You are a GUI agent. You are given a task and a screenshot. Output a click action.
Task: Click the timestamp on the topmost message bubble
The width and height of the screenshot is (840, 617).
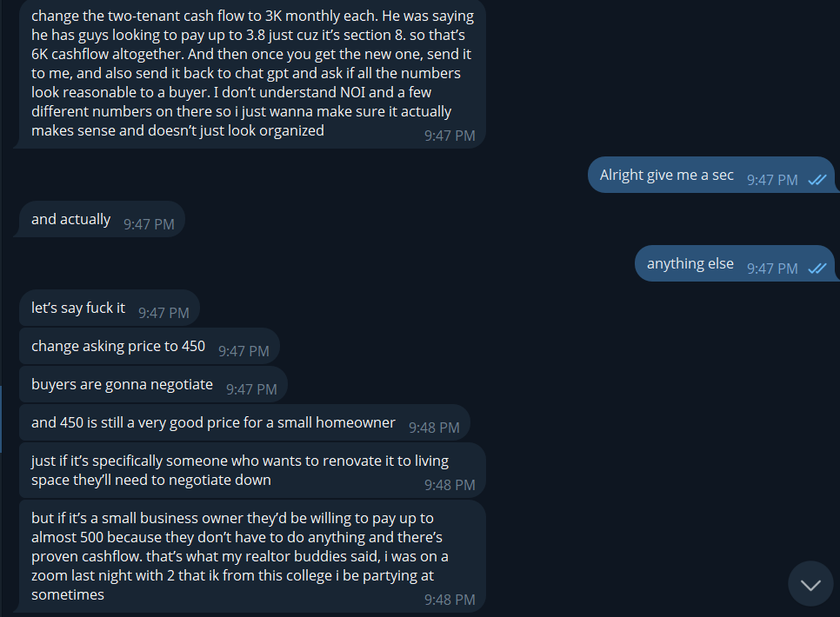[x=450, y=135]
